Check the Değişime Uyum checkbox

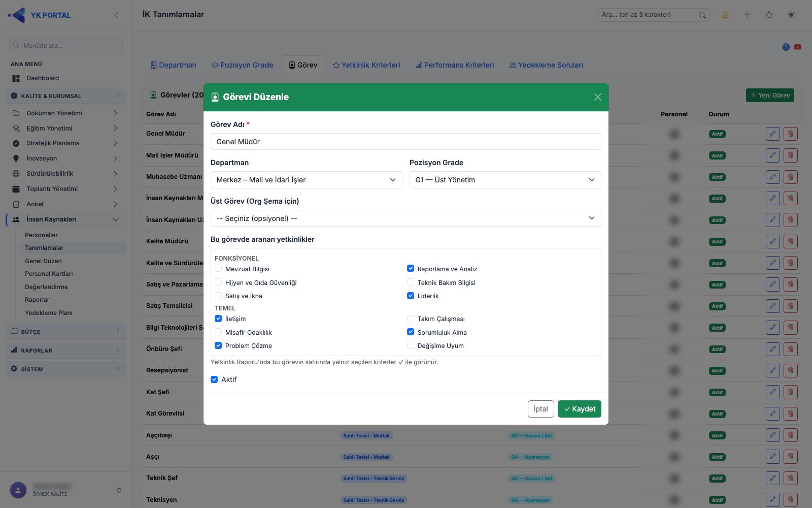[x=411, y=345]
